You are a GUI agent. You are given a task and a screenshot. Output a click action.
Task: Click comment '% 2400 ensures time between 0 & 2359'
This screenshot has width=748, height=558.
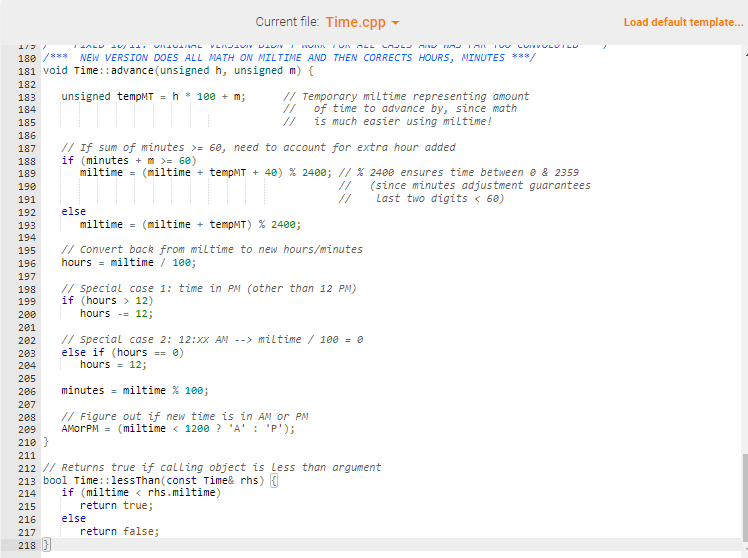click(458, 173)
